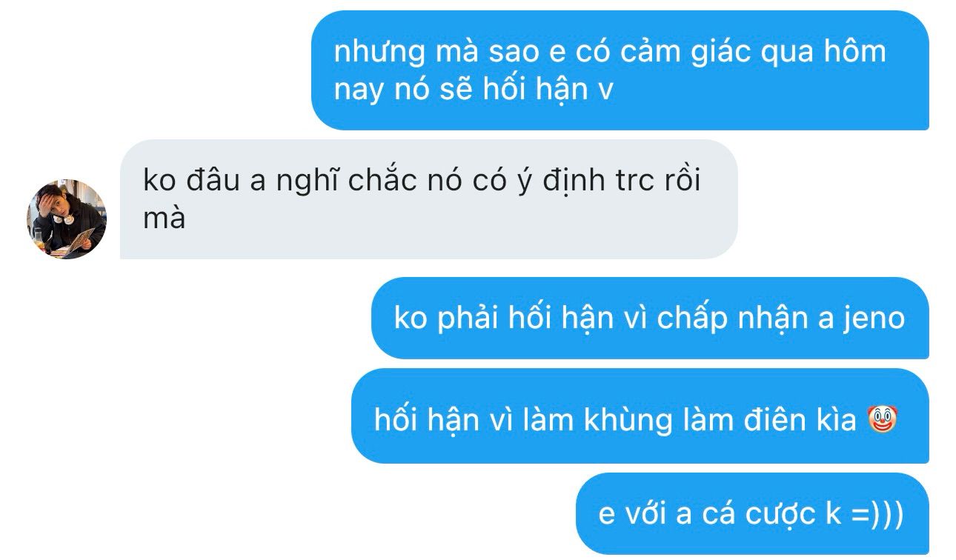Click the line "nay nó sẽ hối hận v"

click(474, 90)
